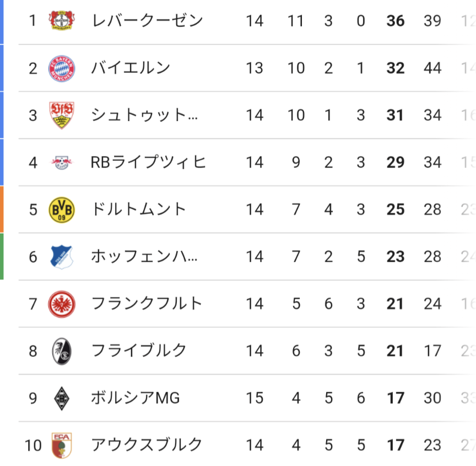The image size is (476, 466).
Task: Click the Eintracht Frankfurt eagle logo
Action: pyautogui.click(x=61, y=304)
